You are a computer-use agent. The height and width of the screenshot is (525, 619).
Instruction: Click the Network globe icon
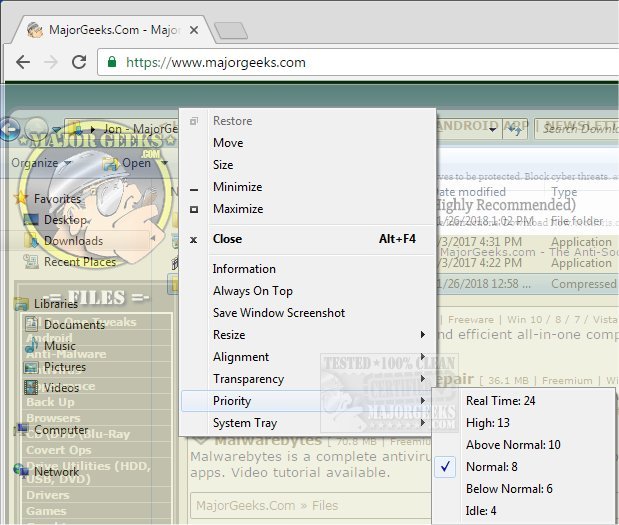tap(21, 471)
